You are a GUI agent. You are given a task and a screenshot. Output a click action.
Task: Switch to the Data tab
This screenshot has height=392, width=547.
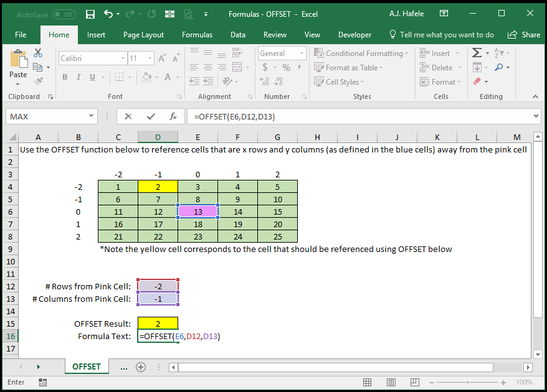click(237, 34)
